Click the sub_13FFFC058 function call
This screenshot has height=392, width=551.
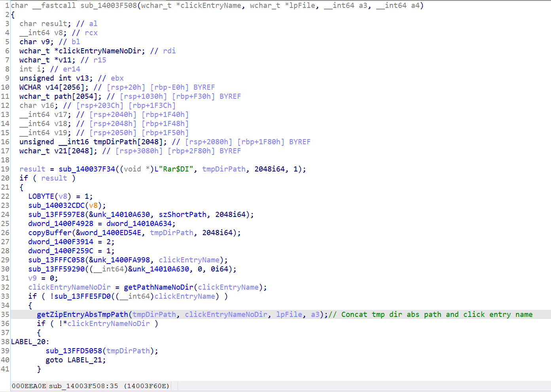coord(56,260)
